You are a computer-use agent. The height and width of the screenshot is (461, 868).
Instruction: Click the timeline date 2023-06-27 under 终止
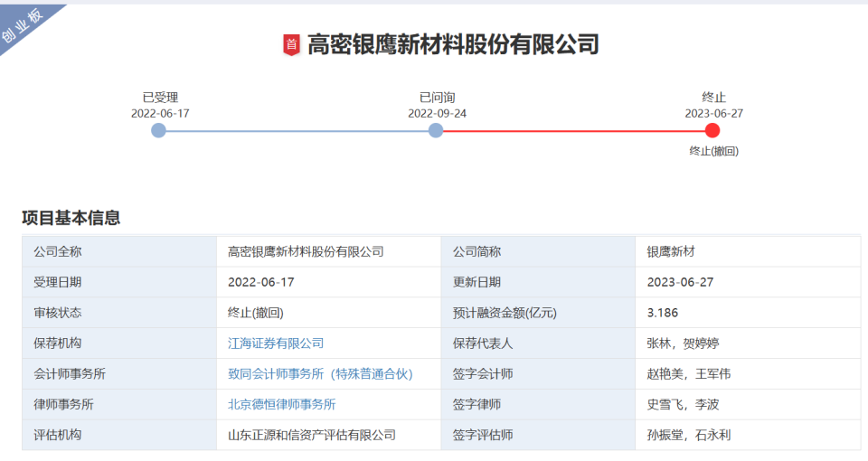(x=713, y=114)
